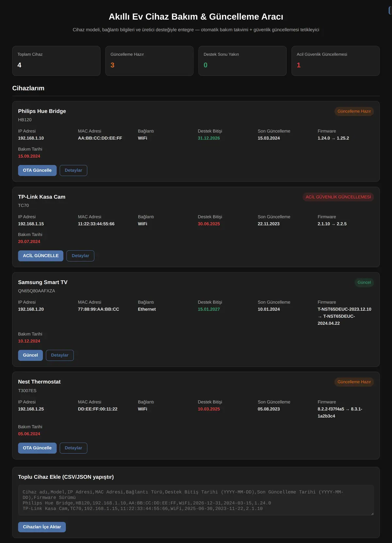The height and width of the screenshot is (543, 392).
Task: Open Detaylar for Philips Hue Bridge
Action: coord(73,170)
